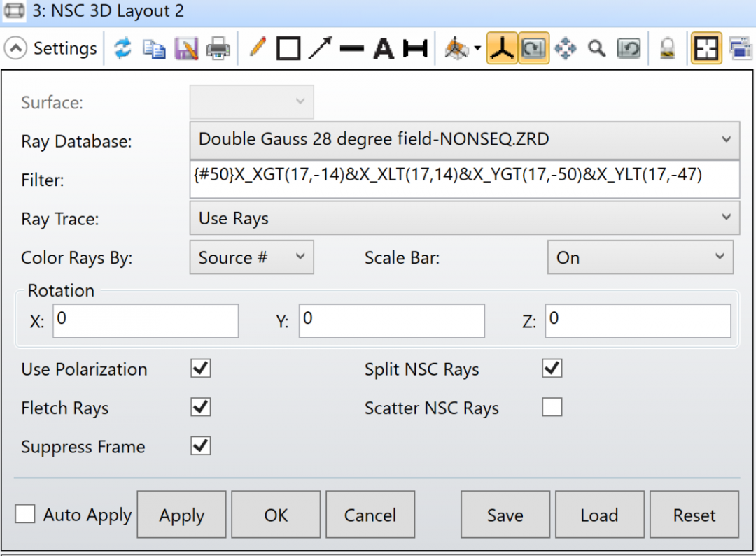
Task: Toggle the four-pane layout icon
Action: click(x=706, y=48)
